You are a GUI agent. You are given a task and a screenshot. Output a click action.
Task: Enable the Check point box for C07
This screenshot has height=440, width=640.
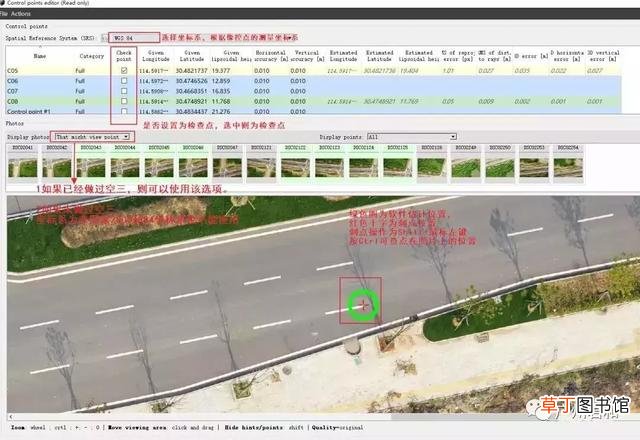click(x=124, y=91)
